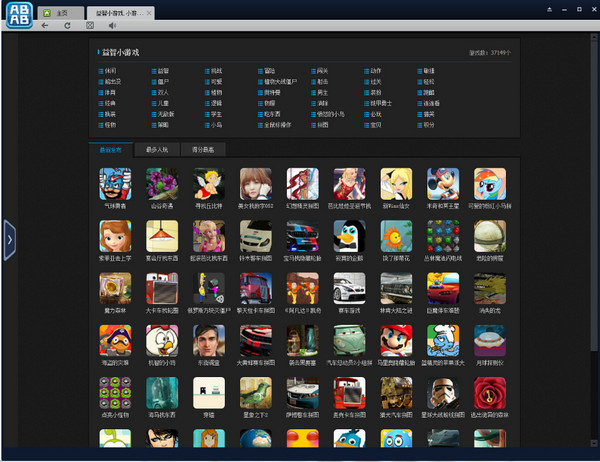The width and height of the screenshot is (600, 462).
Task: Click the back arrow navigation button
Action: [x=45, y=25]
